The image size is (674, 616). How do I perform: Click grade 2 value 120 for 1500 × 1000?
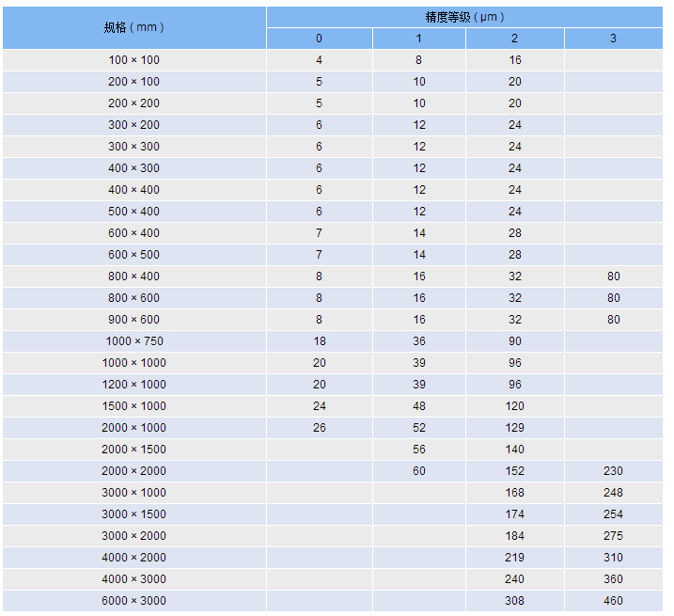(515, 406)
